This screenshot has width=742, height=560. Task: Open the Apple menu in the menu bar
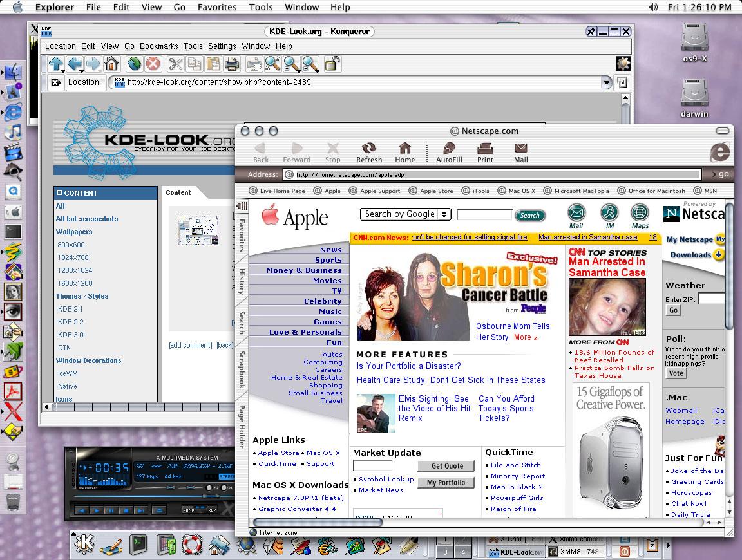point(17,7)
